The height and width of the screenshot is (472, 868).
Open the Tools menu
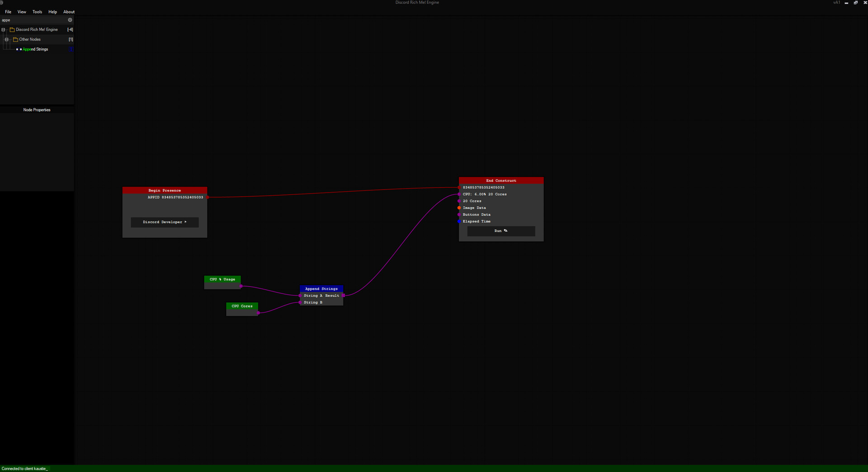coord(37,12)
